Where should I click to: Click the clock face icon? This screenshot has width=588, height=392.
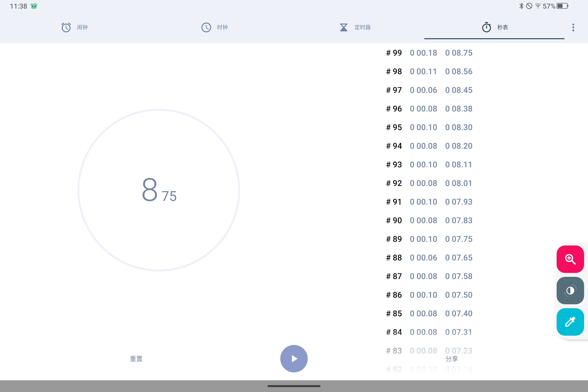(x=206, y=27)
